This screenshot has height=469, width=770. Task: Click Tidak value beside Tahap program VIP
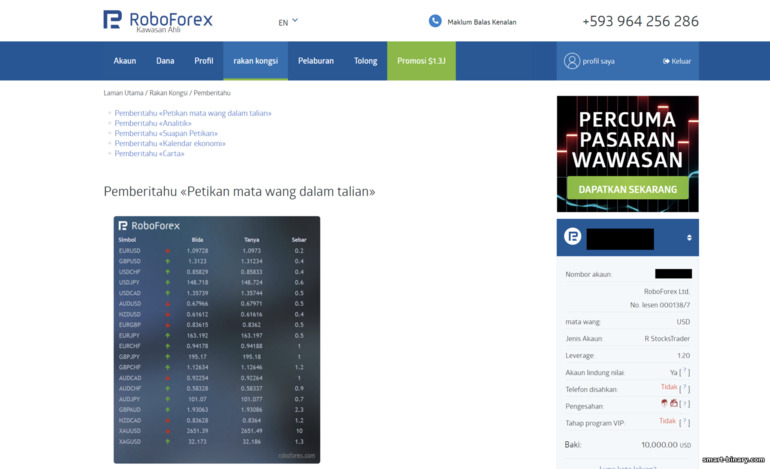pos(667,421)
